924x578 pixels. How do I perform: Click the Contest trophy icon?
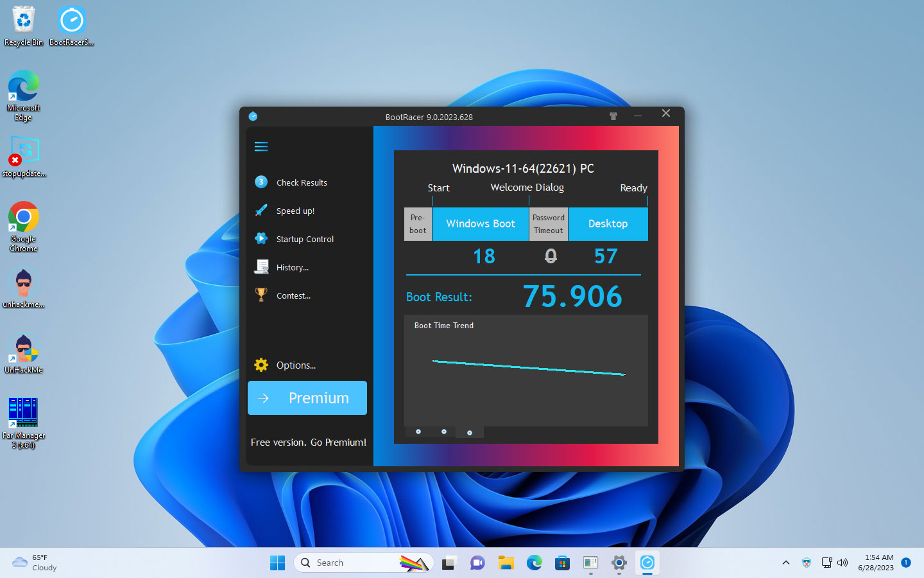(261, 295)
